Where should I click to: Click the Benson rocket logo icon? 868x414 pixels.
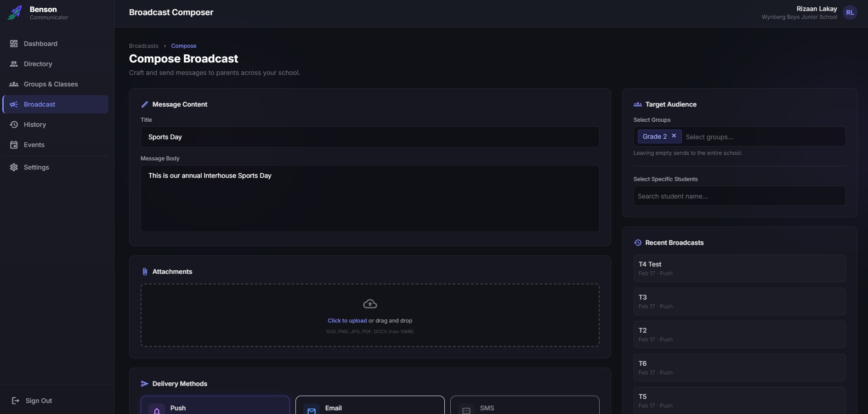15,12
